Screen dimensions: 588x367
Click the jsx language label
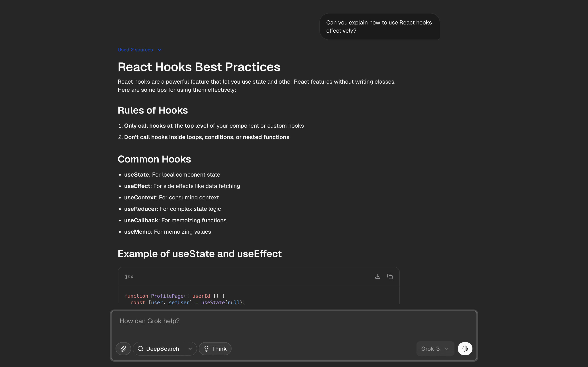pos(129,276)
